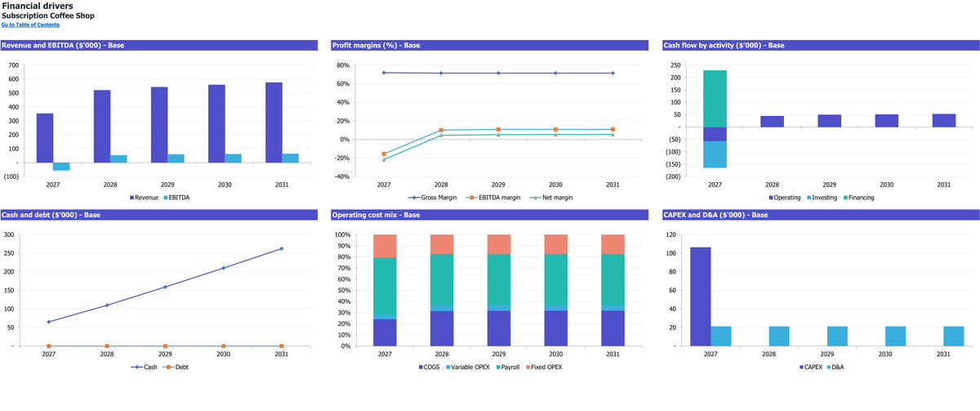Click the Fixed OPEX legend entry

tap(544, 368)
